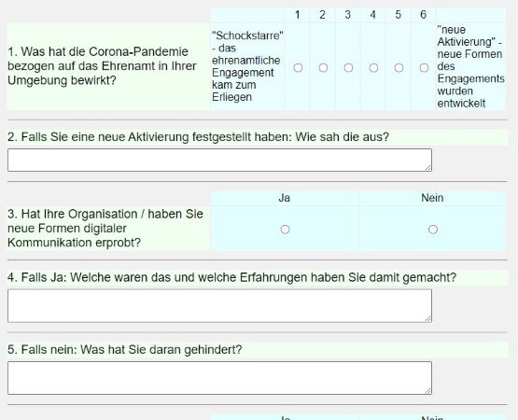Focus the text area under question 5
Image resolution: width=518 pixels, height=420 pixels.
click(219, 378)
